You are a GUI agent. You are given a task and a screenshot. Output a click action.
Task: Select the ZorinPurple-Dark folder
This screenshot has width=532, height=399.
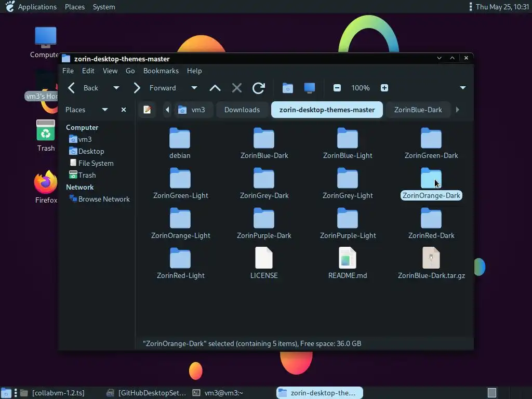(264, 223)
